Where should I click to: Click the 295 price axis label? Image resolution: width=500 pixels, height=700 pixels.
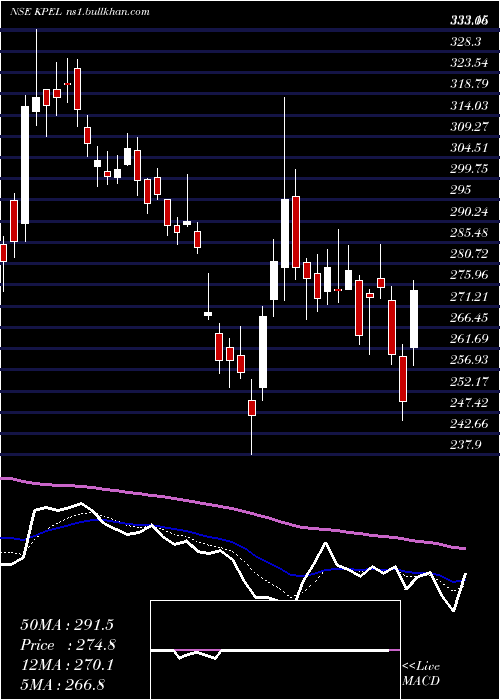click(x=461, y=190)
